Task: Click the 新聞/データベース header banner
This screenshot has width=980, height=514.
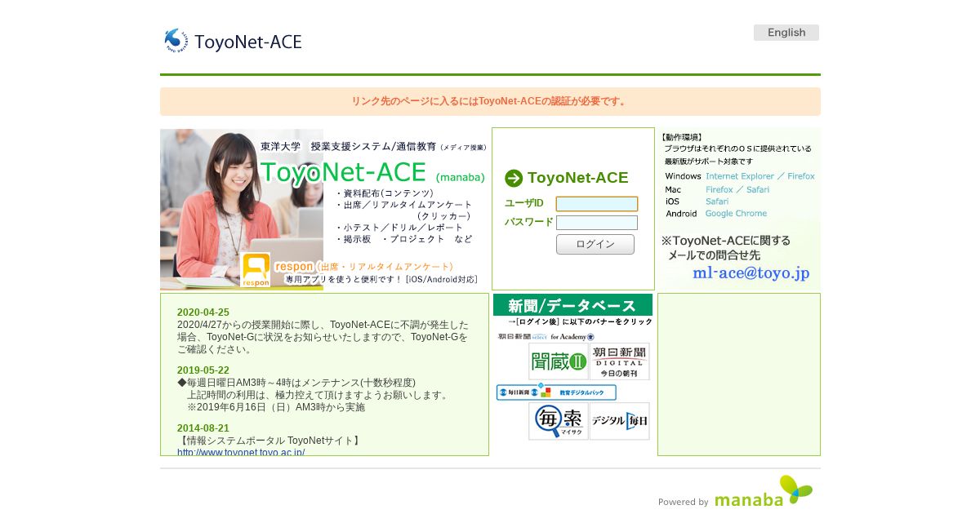Action: (x=572, y=305)
